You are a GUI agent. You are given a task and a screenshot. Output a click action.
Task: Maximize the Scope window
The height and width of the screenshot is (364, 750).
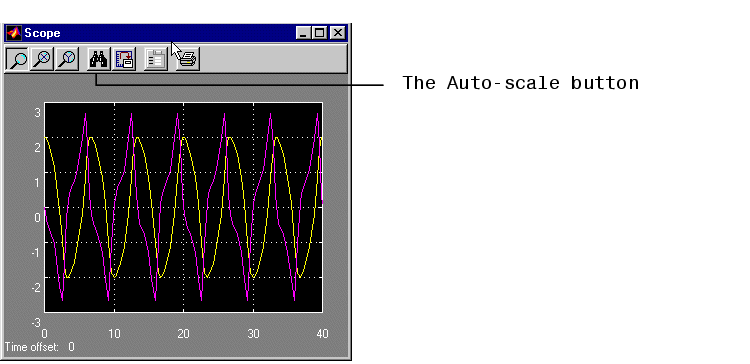pyautogui.click(x=319, y=33)
